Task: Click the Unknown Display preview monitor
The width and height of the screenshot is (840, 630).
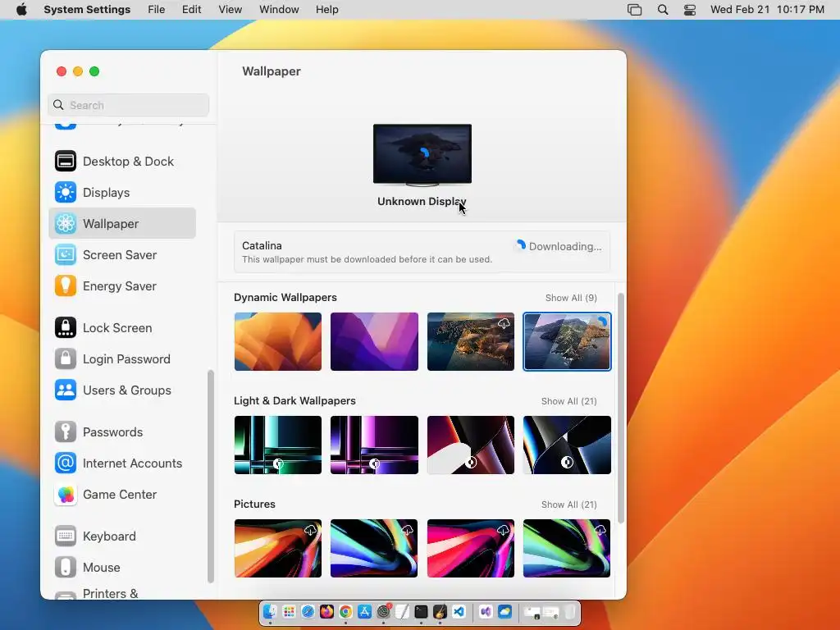Action: click(x=422, y=155)
